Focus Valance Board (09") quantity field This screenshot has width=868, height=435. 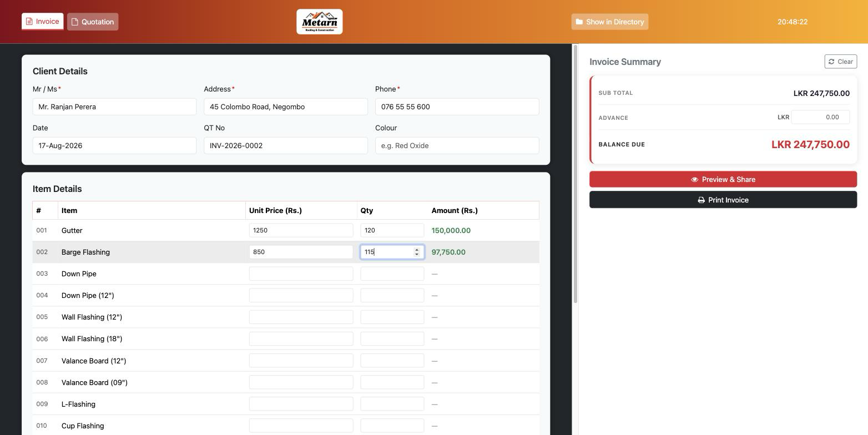pos(392,382)
